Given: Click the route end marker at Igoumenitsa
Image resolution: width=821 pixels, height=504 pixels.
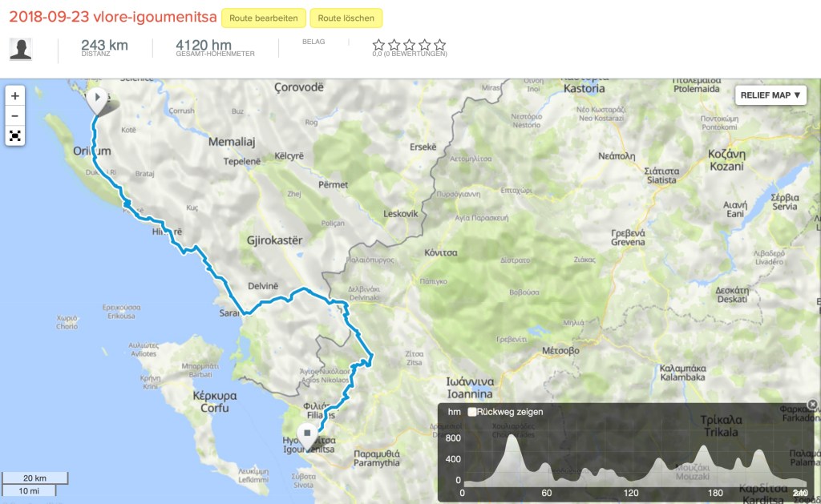Looking at the screenshot, I should [x=307, y=433].
